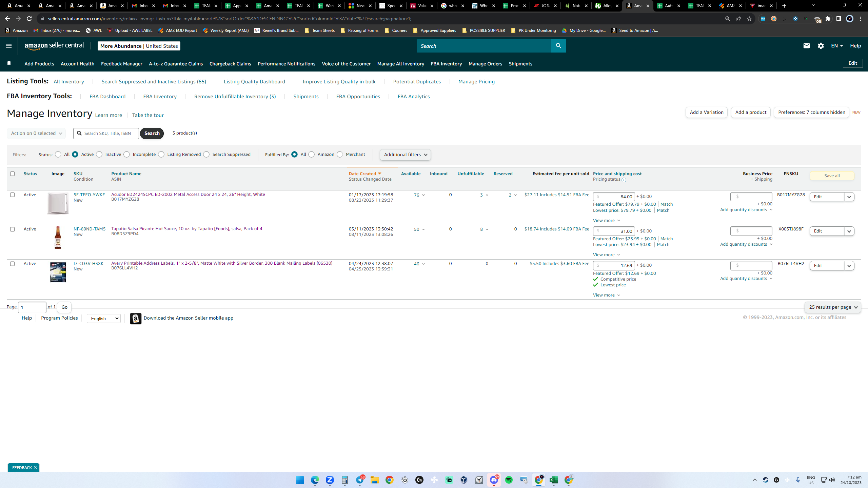Select checkbox for SKU I7-CD3V-H3XK row
The width and height of the screenshot is (868, 488).
[x=13, y=264]
